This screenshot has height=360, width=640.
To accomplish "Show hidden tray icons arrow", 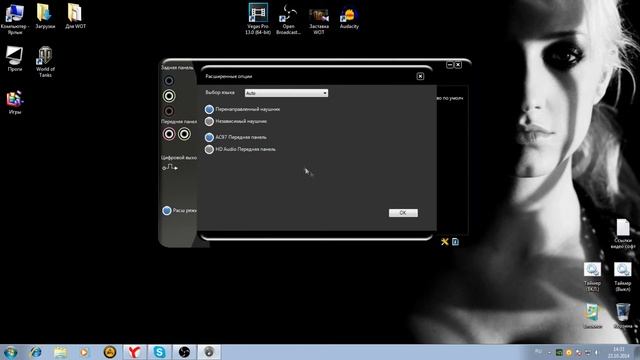I will tap(549, 352).
